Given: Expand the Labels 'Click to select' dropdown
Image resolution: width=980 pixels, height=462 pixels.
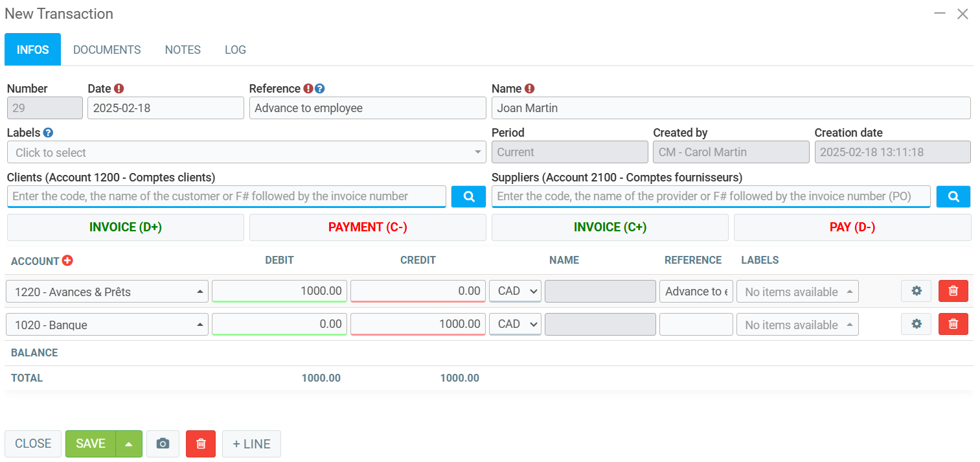Looking at the screenshot, I should tap(246, 152).
